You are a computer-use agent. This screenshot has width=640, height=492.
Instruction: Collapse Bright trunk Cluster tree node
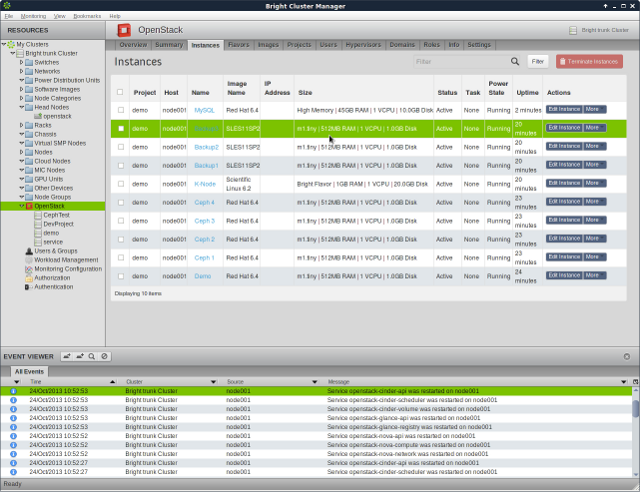[13, 53]
